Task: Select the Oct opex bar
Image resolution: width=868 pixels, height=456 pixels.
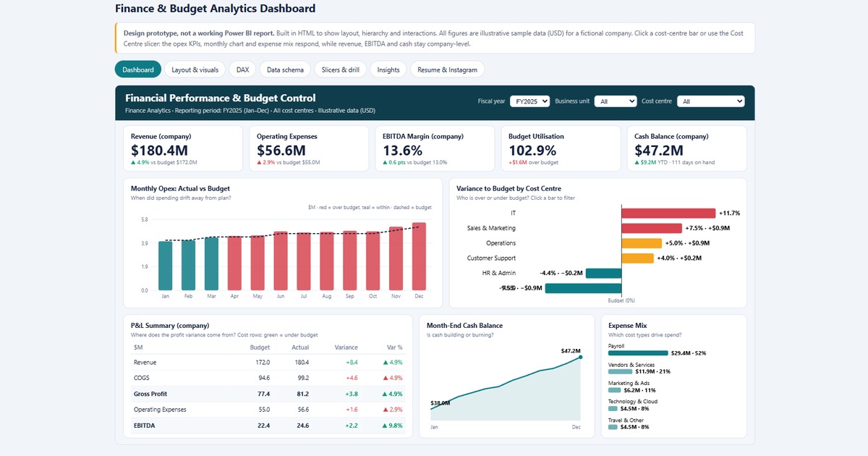Action: [373, 261]
